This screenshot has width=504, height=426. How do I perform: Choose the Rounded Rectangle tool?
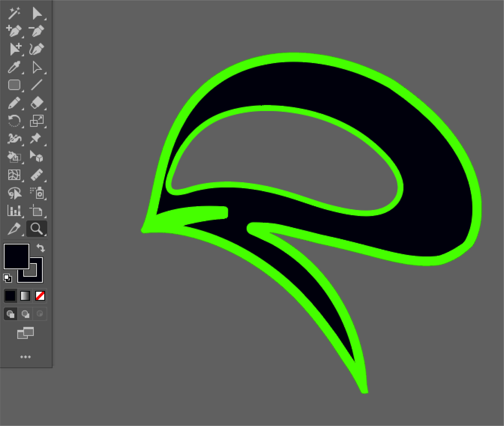click(x=14, y=85)
